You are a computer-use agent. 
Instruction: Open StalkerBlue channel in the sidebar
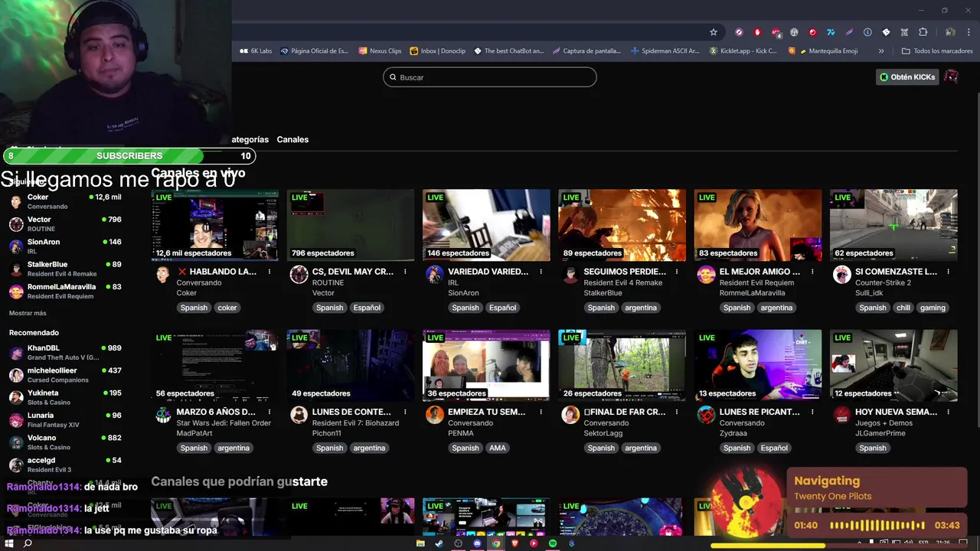[x=65, y=269]
